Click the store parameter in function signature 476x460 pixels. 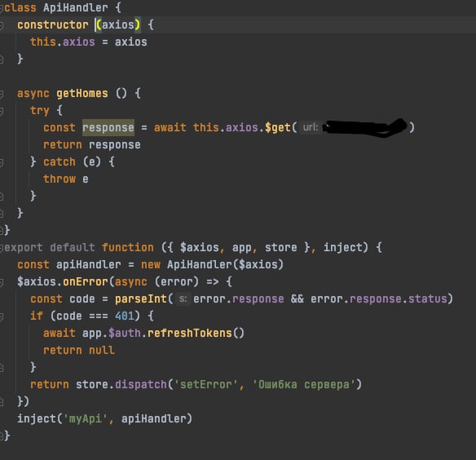[x=281, y=248]
